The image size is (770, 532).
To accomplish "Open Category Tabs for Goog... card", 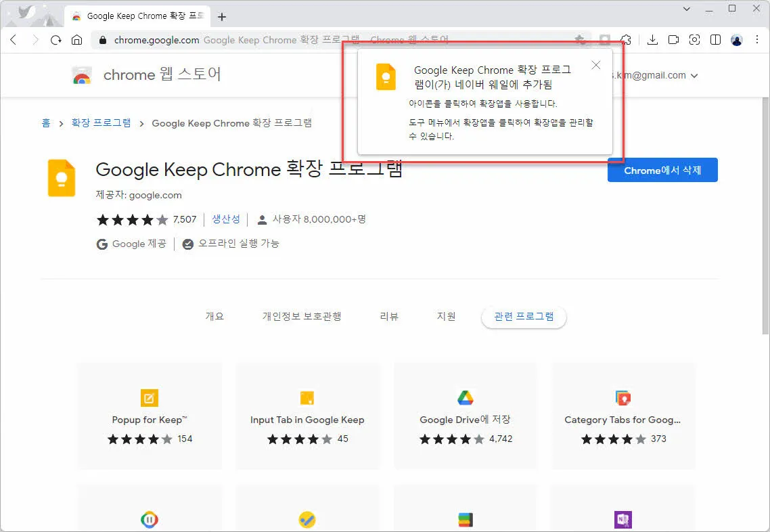I will [623, 416].
